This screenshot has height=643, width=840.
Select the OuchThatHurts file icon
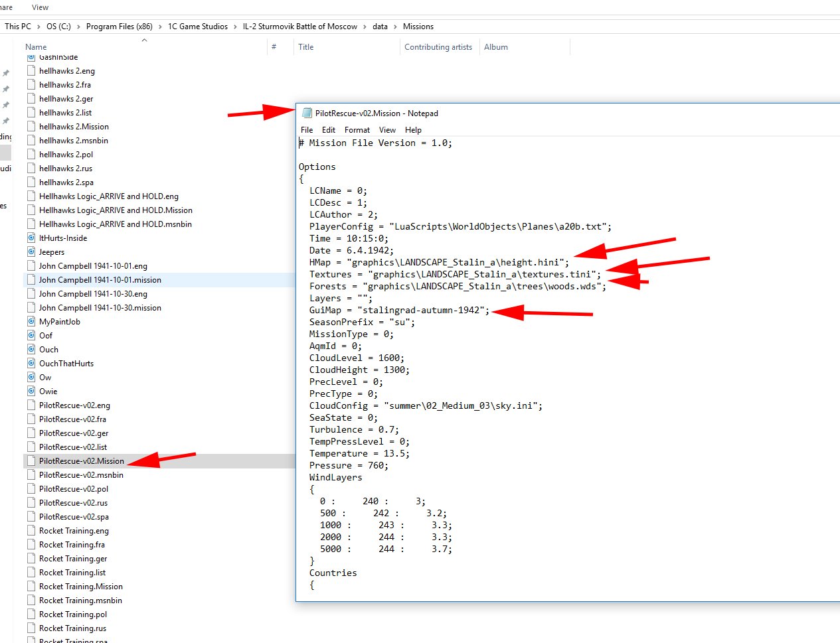[x=31, y=364]
